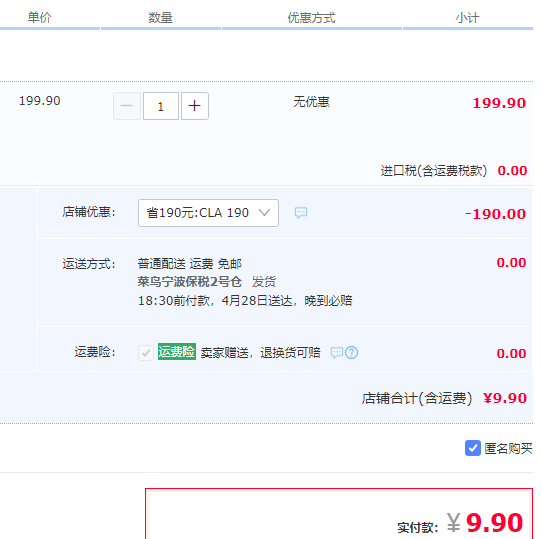This screenshot has height=539, width=542.
Task: Click the 匿名购买 label text
Action: pyautogui.click(x=508, y=448)
